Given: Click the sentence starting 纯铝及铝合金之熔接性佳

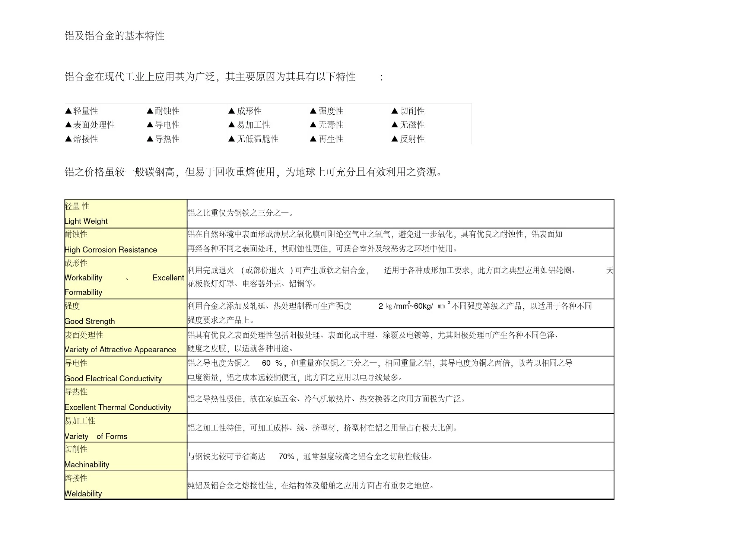Looking at the screenshot, I should coord(311,486).
